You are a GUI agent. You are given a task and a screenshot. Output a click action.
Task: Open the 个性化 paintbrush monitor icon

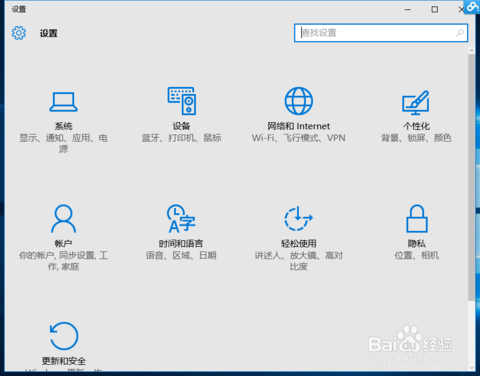coord(416,102)
